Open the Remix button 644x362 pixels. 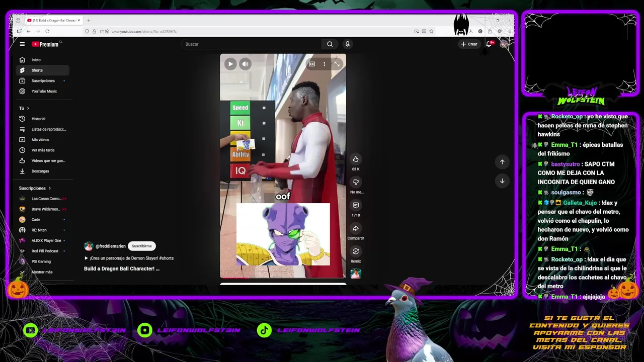coord(356,251)
